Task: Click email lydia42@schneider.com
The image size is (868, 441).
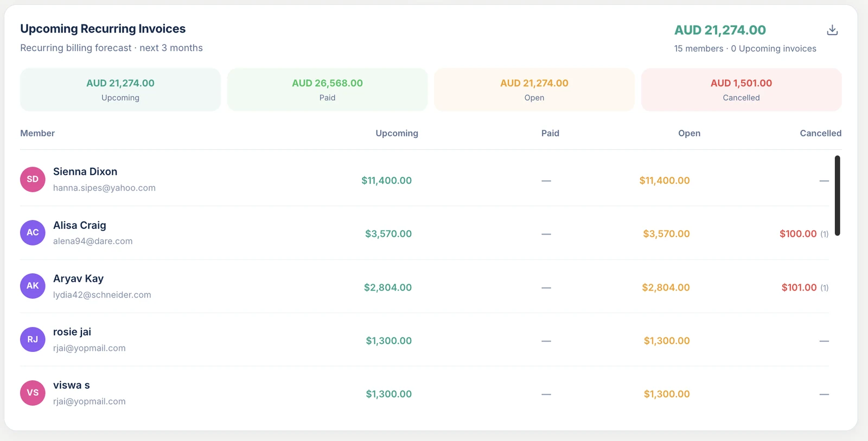Action: [x=102, y=295]
